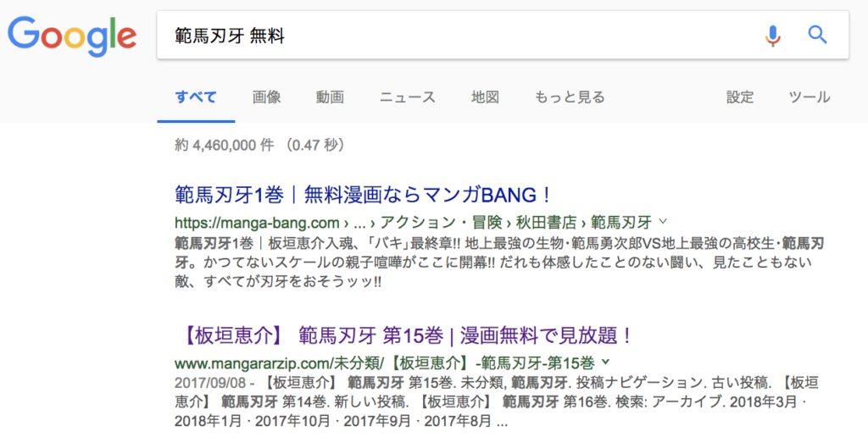Focus the search box containing 範馬刃牙 無料
This screenshot has height=448, width=868.
point(503,35)
